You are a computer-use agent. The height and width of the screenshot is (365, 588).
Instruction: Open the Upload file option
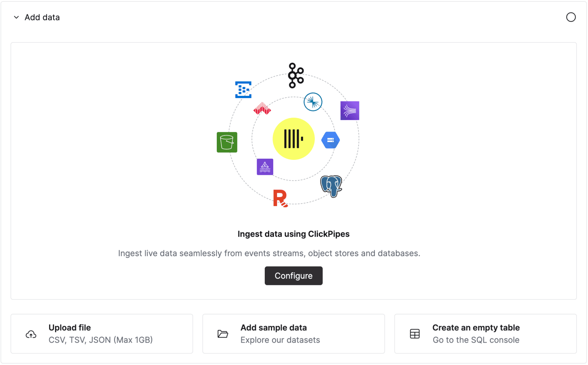coord(102,334)
